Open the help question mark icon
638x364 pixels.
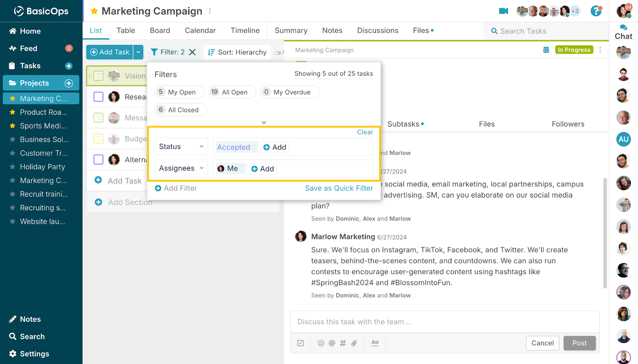596,11
